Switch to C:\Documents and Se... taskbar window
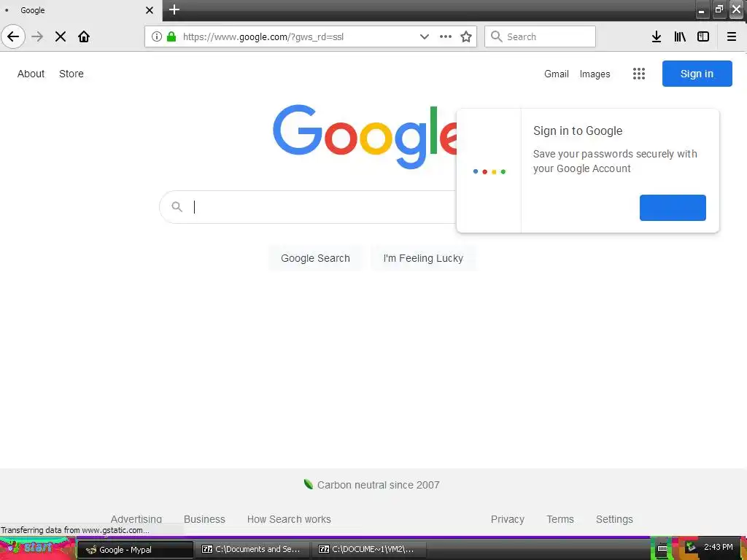Image resolution: width=747 pixels, height=560 pixels. pos(252,550)
